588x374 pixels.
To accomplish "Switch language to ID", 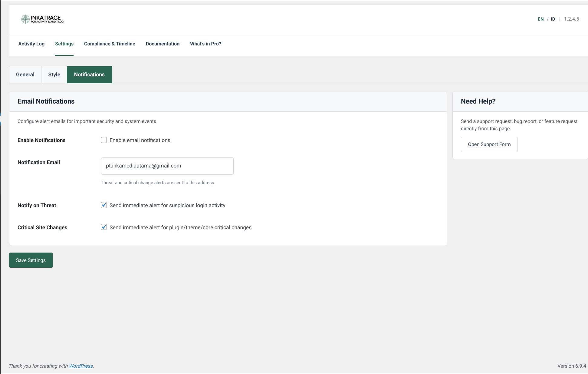I will point(553,19).
